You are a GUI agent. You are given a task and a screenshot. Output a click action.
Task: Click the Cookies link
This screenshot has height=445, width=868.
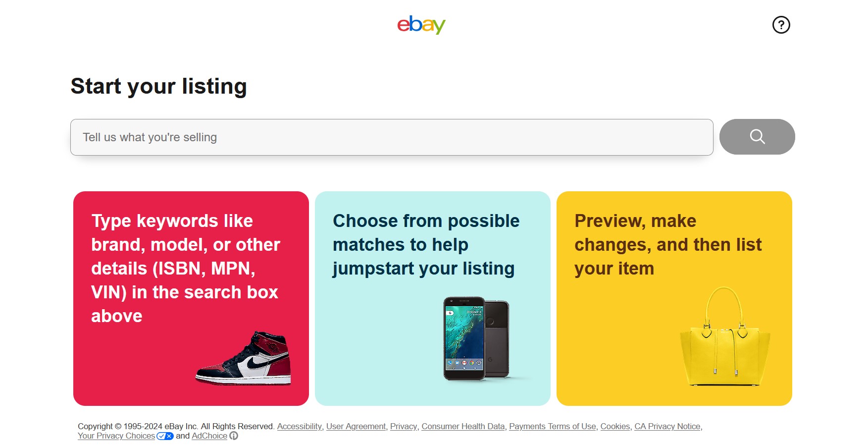point(614,426)
